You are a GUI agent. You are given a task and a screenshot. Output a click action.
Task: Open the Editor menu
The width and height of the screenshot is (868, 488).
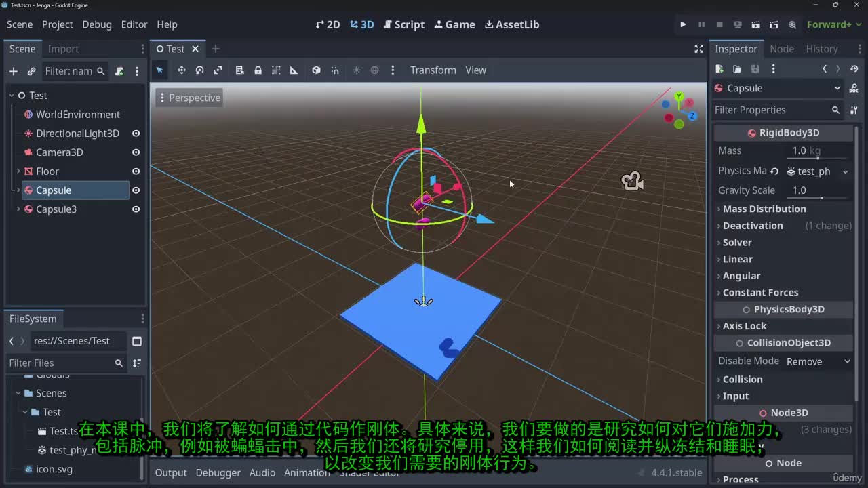(x=134, y=24)
